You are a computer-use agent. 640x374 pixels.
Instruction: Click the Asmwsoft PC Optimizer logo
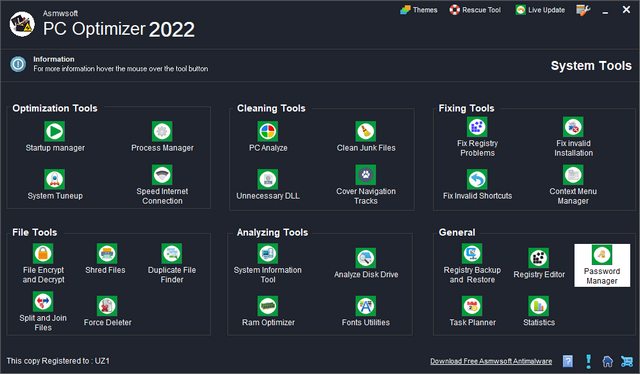pyautogui.click(x=22, y=24)
